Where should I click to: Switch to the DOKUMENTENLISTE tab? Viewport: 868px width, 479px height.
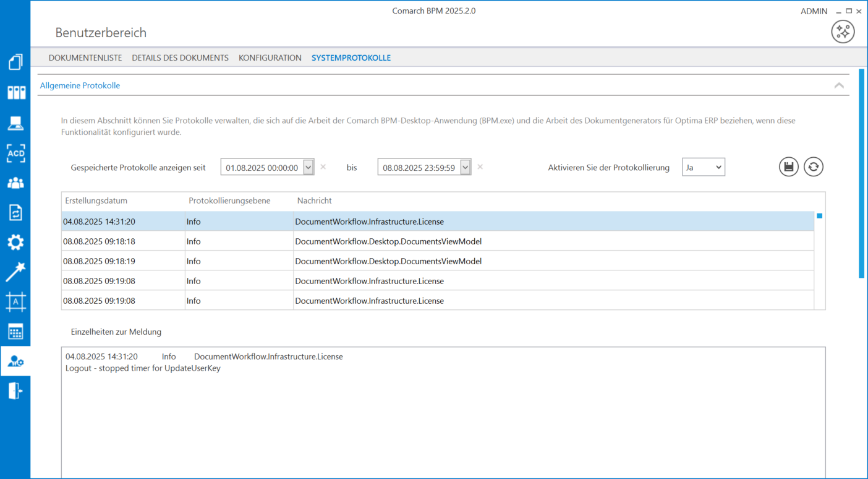(85, 58)
